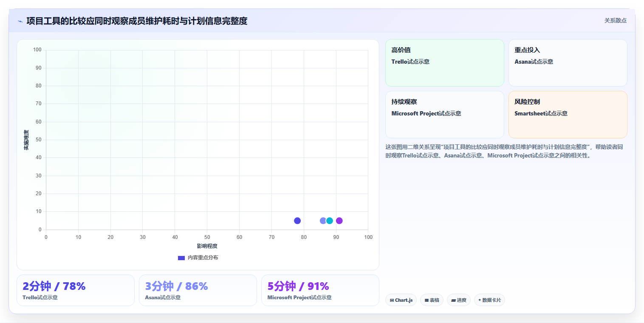Click the 影响程度 x-axis label
The height and width of the screenshot is (323, 644).
tap(207, 246)
